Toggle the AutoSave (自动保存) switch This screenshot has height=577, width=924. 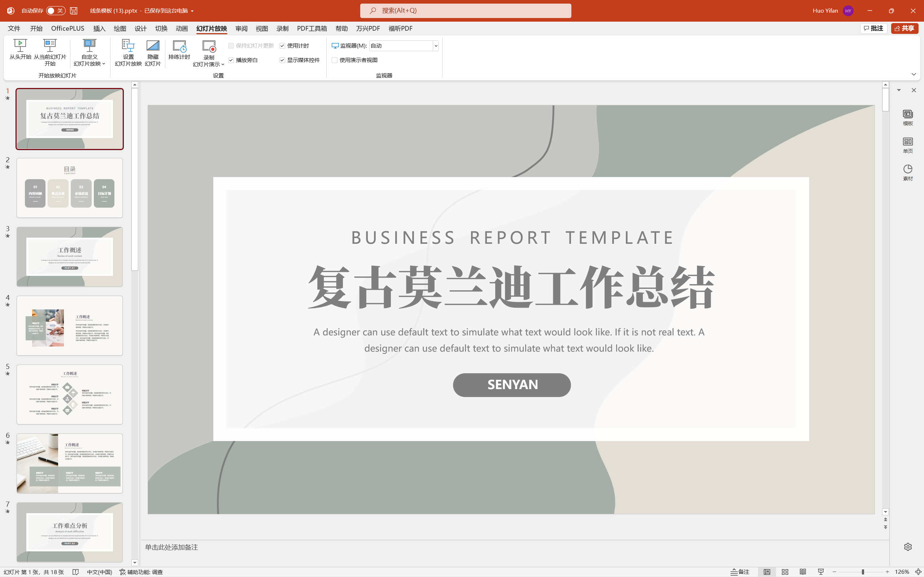55,11
